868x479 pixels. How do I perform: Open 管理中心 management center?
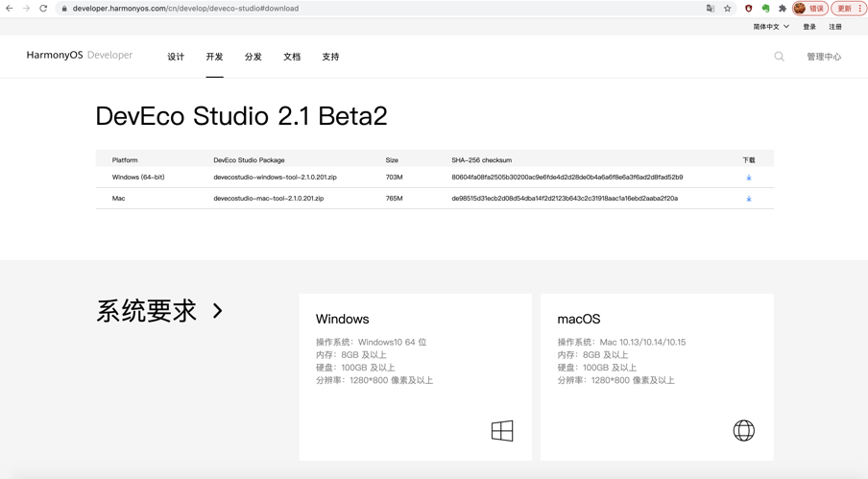pyautogui.click(x=824, y=57)
